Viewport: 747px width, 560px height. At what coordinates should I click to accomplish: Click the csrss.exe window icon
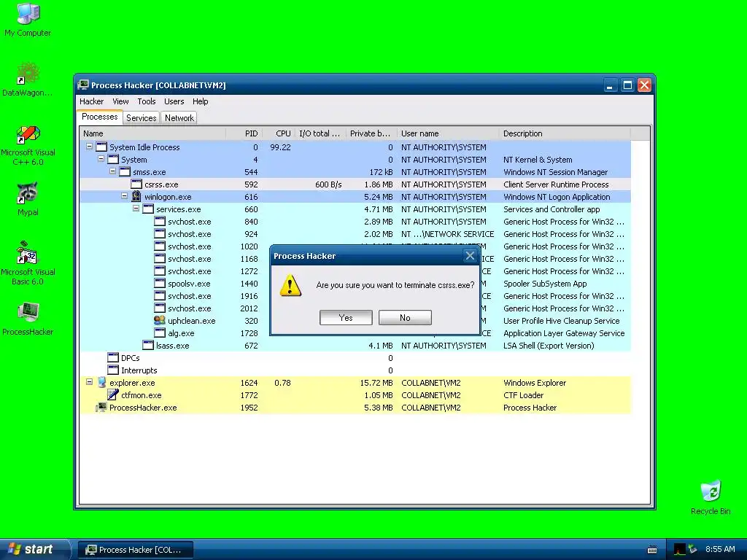click(x=136, y=184)
